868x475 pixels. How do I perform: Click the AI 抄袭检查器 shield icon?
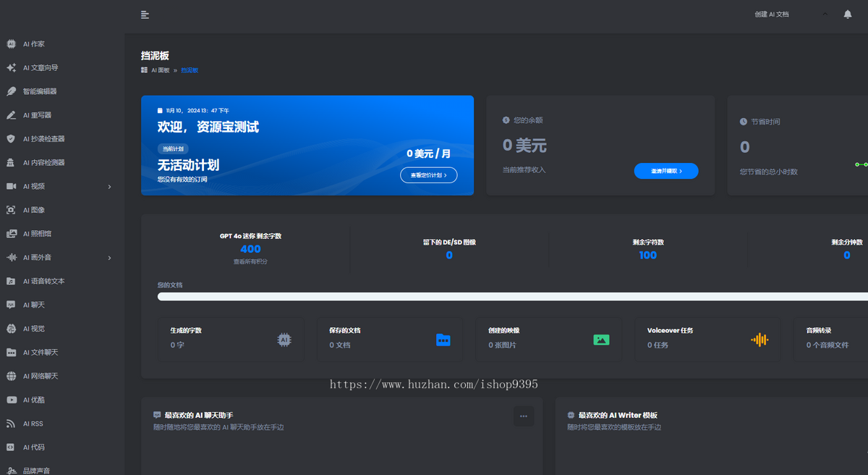11,139
